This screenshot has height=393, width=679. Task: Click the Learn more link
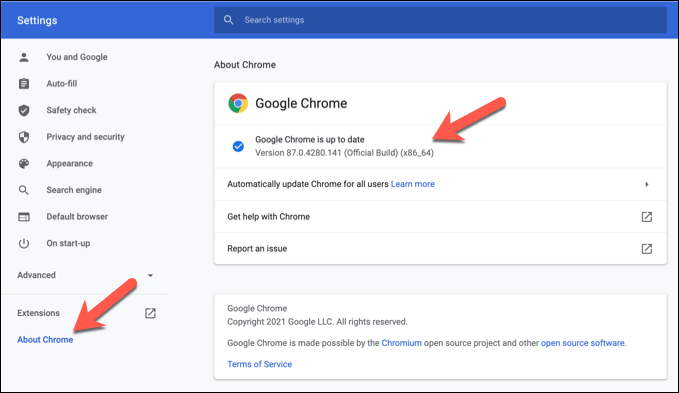[412, 184]
